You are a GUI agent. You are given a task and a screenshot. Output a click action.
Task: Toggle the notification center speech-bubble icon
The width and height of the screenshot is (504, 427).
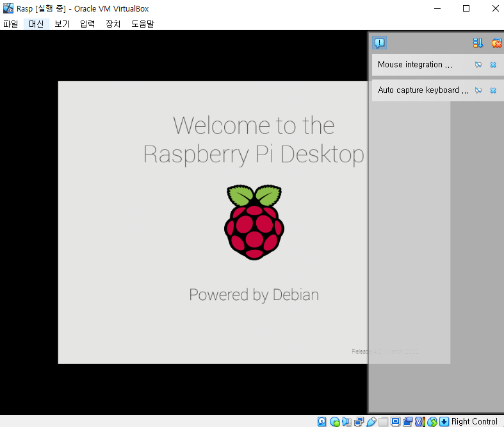point(380,43)
